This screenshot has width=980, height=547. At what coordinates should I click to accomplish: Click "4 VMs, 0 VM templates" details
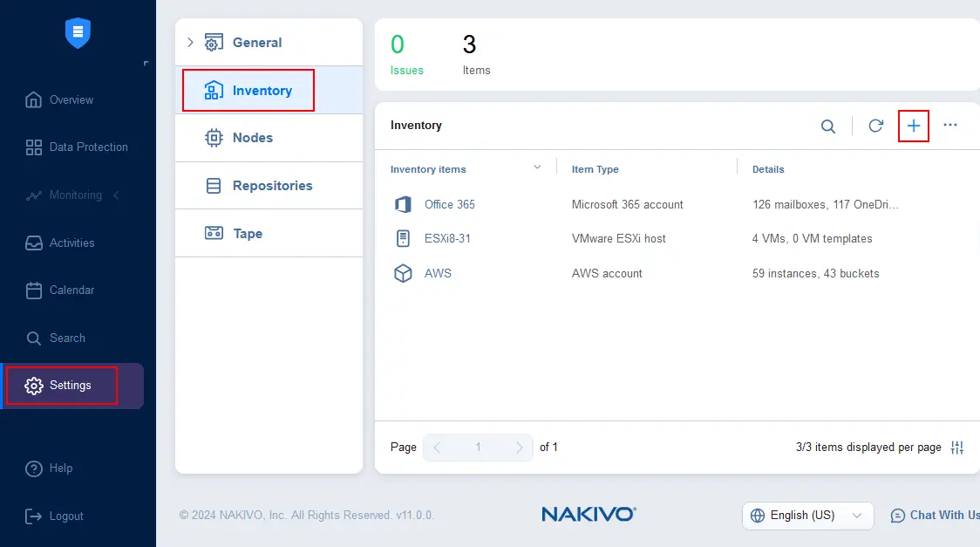coord(812,239)
